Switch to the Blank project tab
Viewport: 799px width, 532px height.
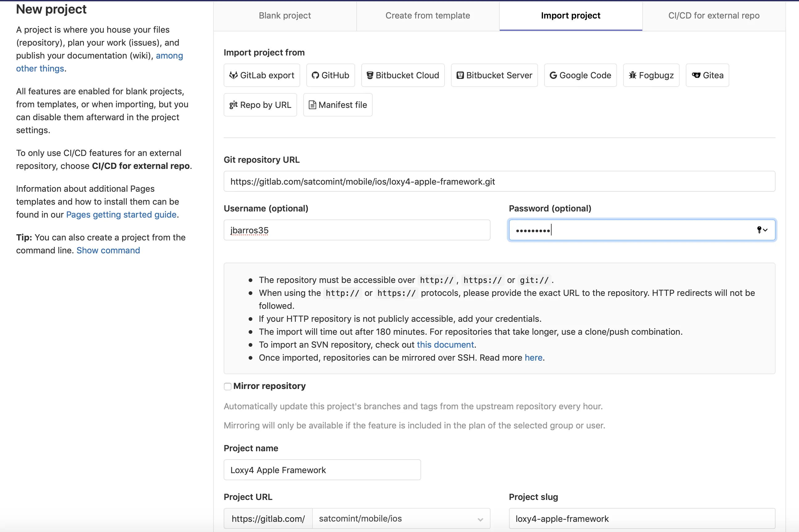tap(284, 16)
